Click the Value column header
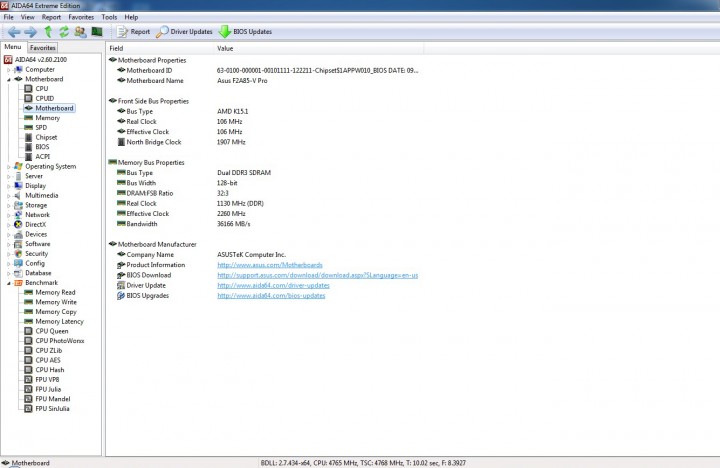Image resolution: width=720 pixels, height=468 pixels. point(319,48)
